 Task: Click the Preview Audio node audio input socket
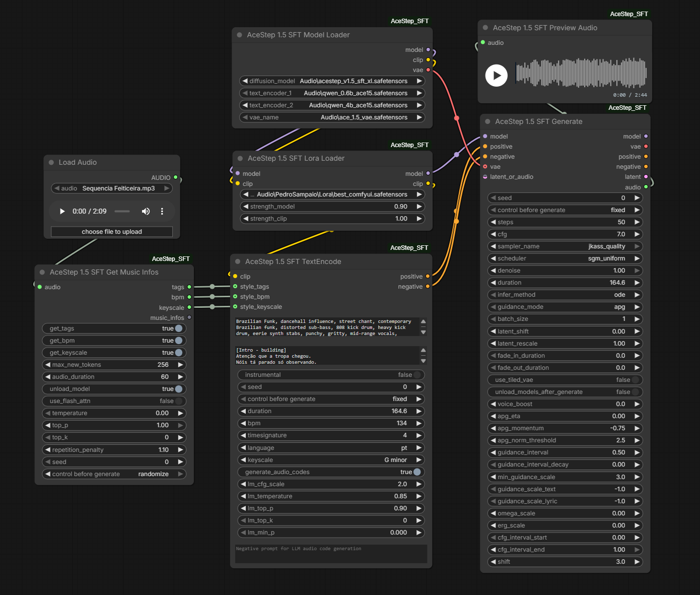click(483, 43)
